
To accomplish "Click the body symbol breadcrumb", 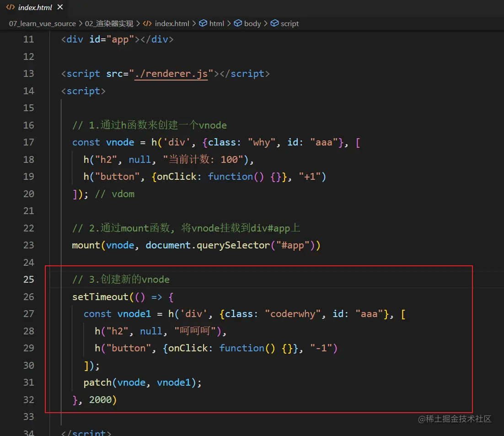I will (252, 24).
